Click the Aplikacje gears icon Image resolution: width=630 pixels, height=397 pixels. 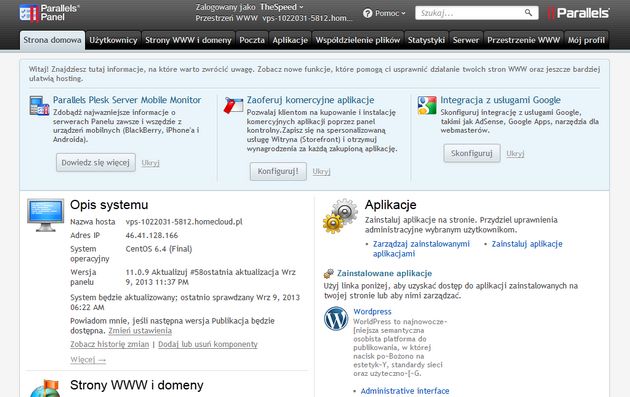(341, 216)
